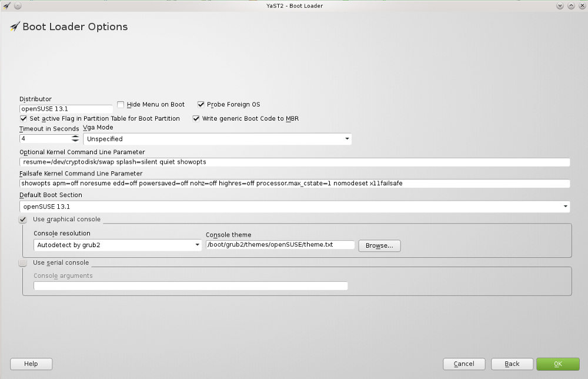
Task: Disable Use graphical console checkbox
Action: [23, 220]
